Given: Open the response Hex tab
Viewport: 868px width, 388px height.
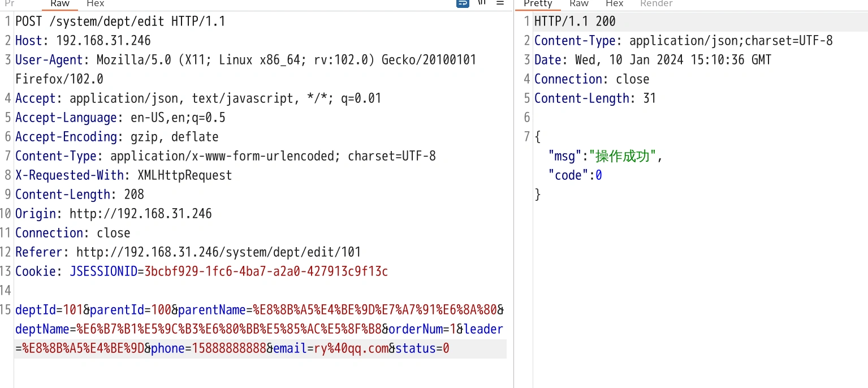Looking at the screenshot, I should tap(614, 3).
